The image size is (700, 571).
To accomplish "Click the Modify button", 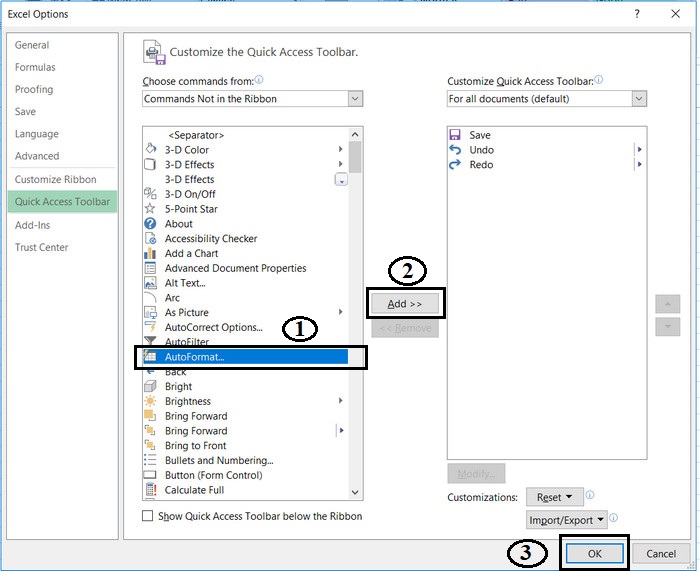I will [476, 473].
